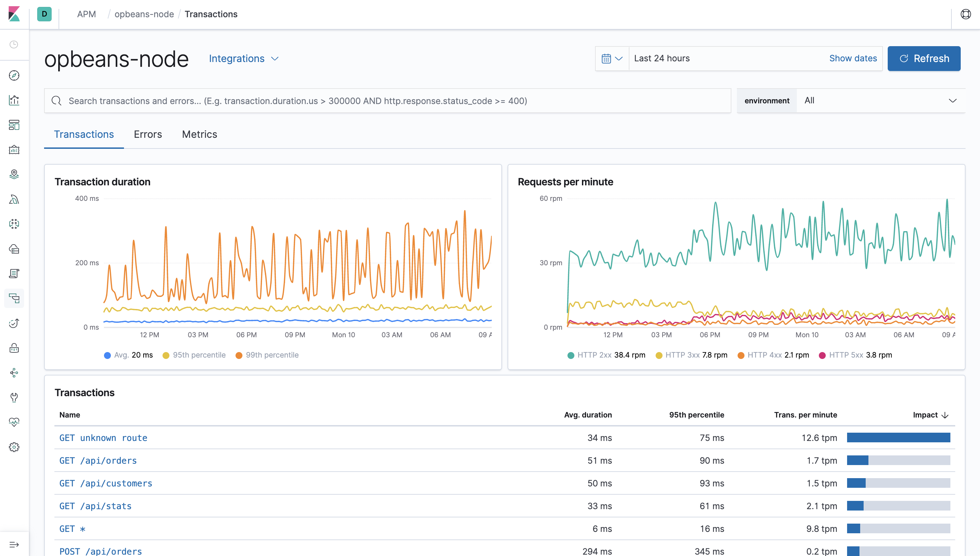
Task: Expand the Integrations dropdown menu
Action: (x=244, y=59)
